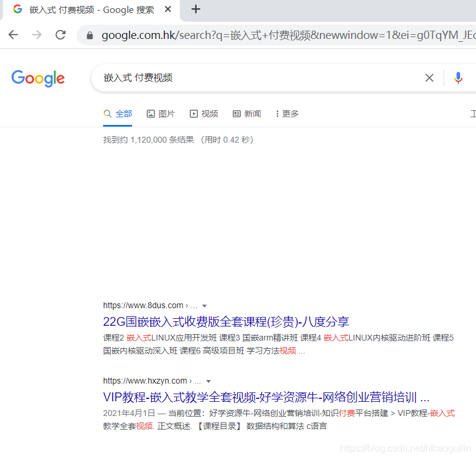476x459 pixels.
Task: Click the grayed-out forward arrow
Action: pyautogui.click(x=37, y=35)
